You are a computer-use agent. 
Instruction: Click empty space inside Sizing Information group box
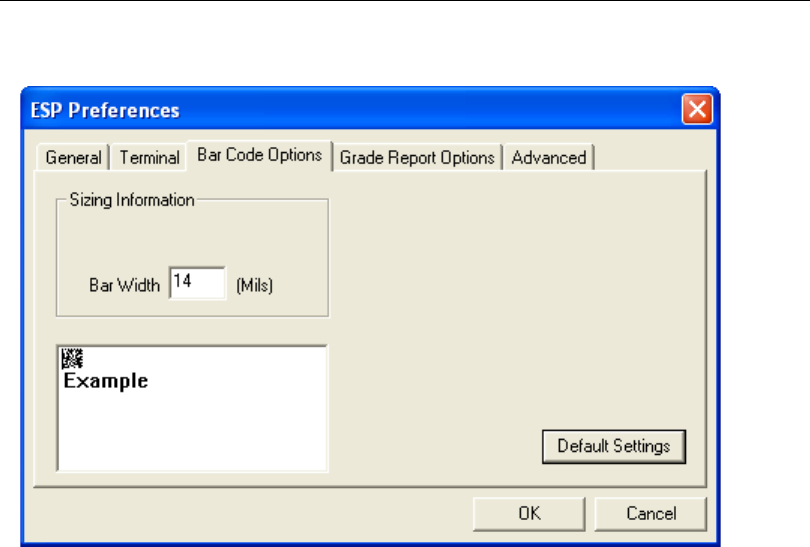pos(190,240)
